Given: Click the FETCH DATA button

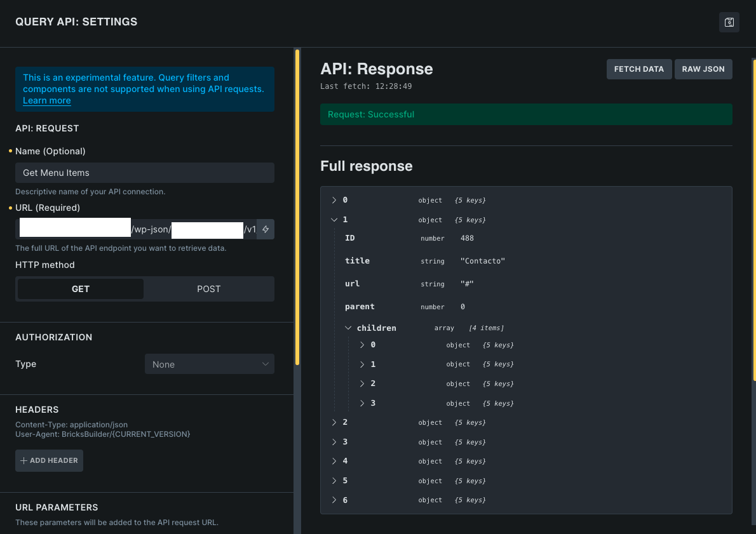Looking at the screenshot, I should [639, 69].
